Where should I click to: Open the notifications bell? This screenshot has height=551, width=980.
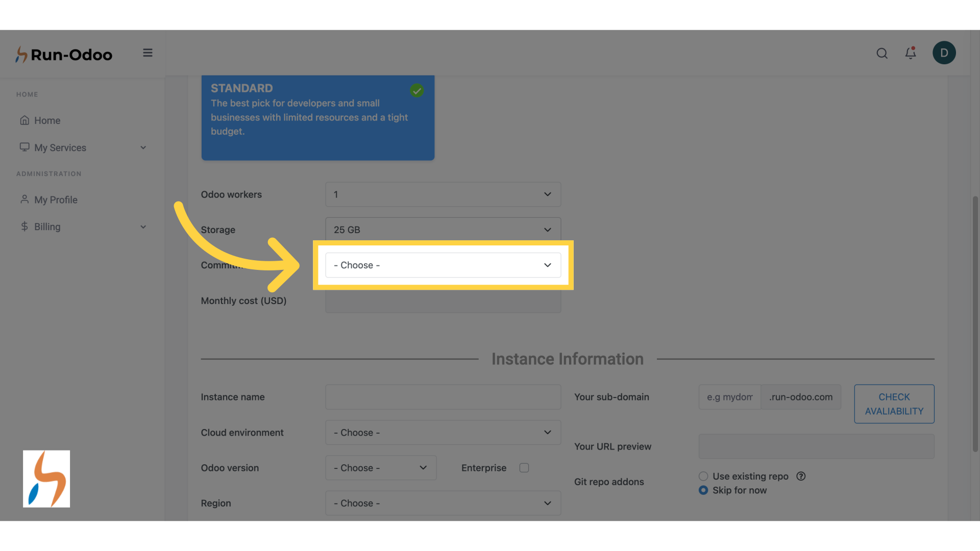coord(911,53)
